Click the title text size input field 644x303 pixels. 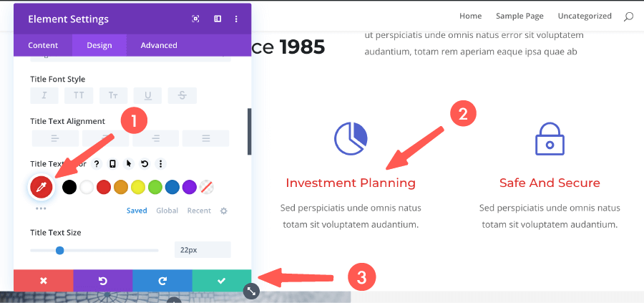(x=202, y=250)
